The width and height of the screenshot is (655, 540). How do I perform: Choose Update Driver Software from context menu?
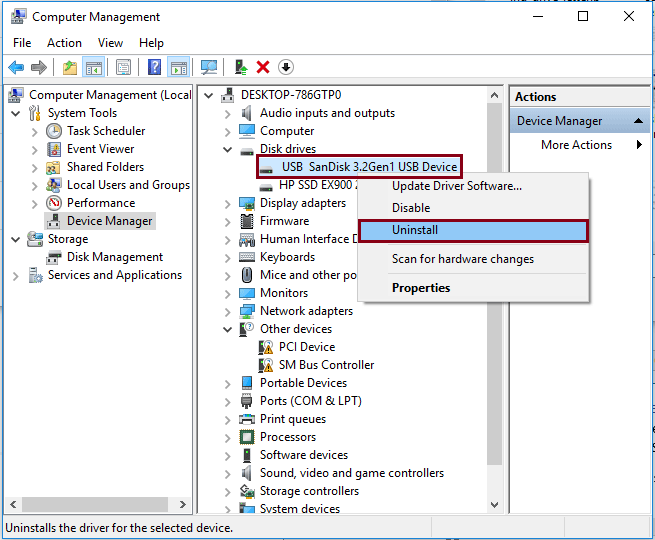pos(473,186)
